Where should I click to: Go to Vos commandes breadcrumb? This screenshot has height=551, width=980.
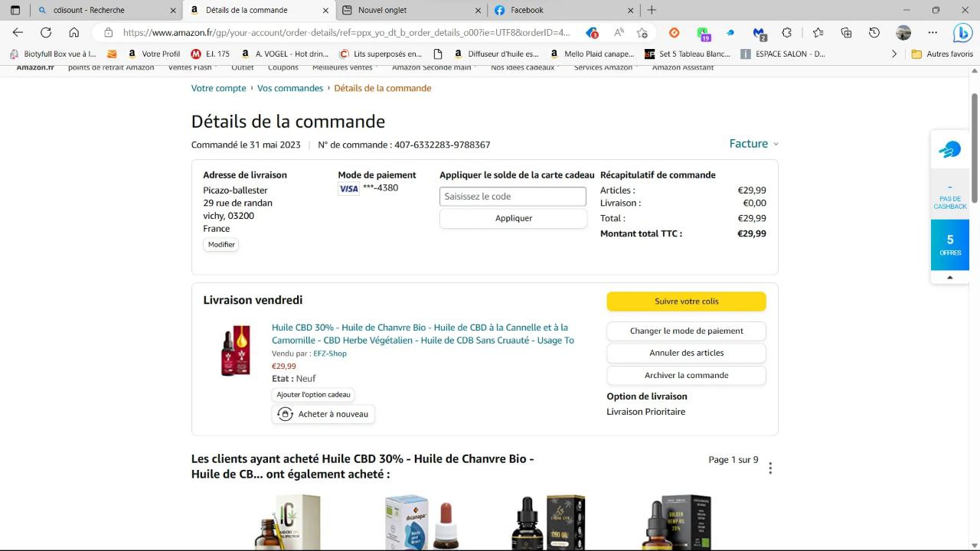coord(290,88)
